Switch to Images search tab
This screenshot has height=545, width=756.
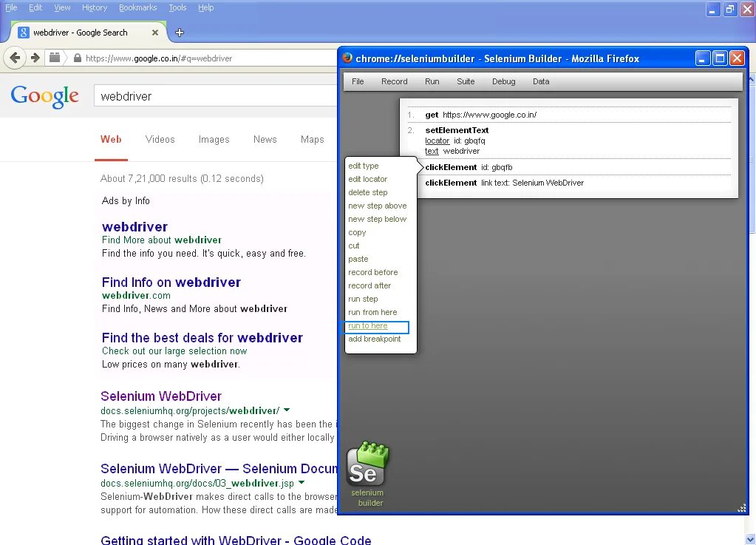pos(214,139)
